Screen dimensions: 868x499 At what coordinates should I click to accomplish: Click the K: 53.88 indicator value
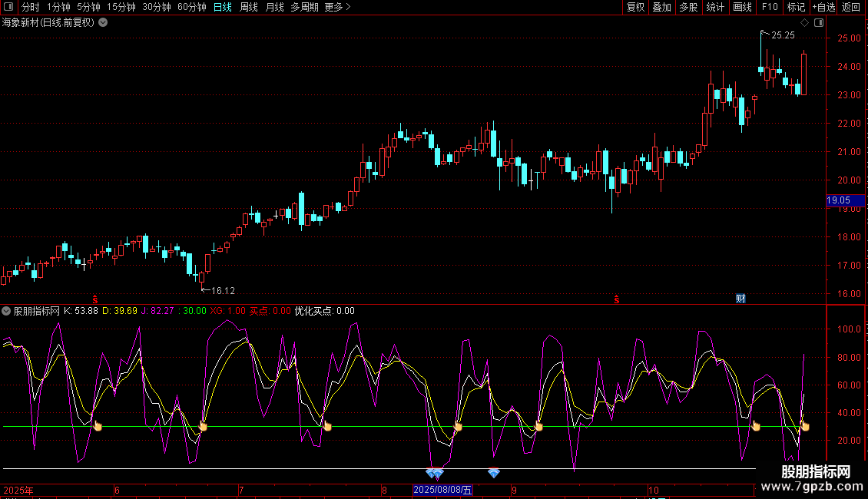[81, 311]
